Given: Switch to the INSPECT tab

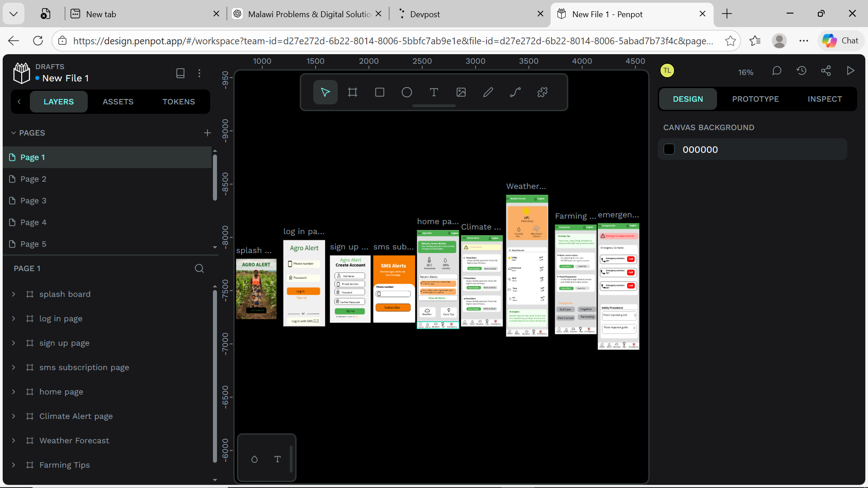Looking at the screenshot, I should tap(825, 99).
